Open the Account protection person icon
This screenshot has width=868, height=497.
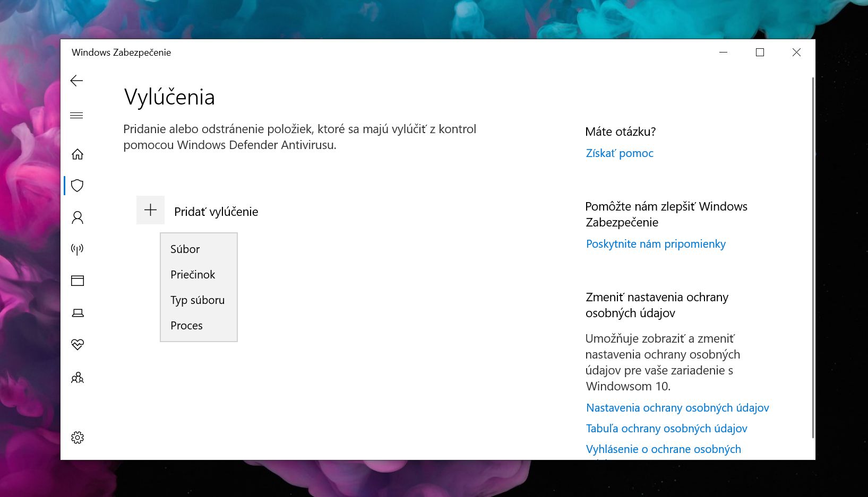point(78,217)
